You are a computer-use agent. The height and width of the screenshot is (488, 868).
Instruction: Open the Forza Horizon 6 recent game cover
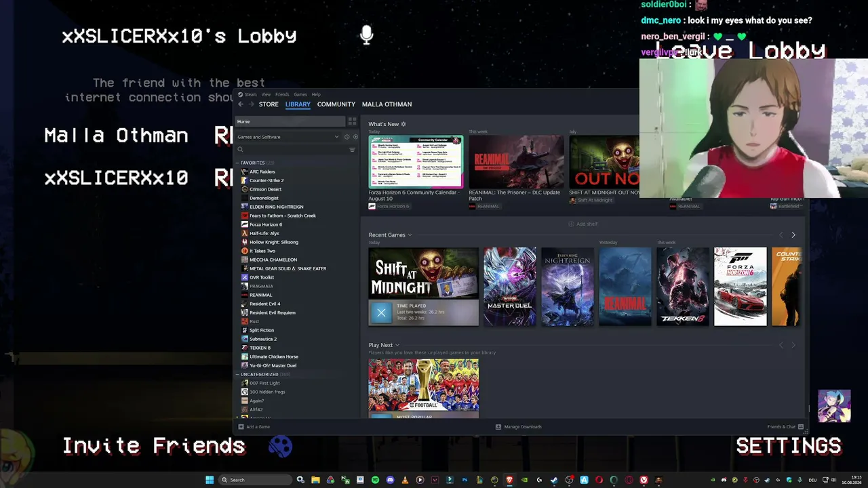tap(741, 287)
